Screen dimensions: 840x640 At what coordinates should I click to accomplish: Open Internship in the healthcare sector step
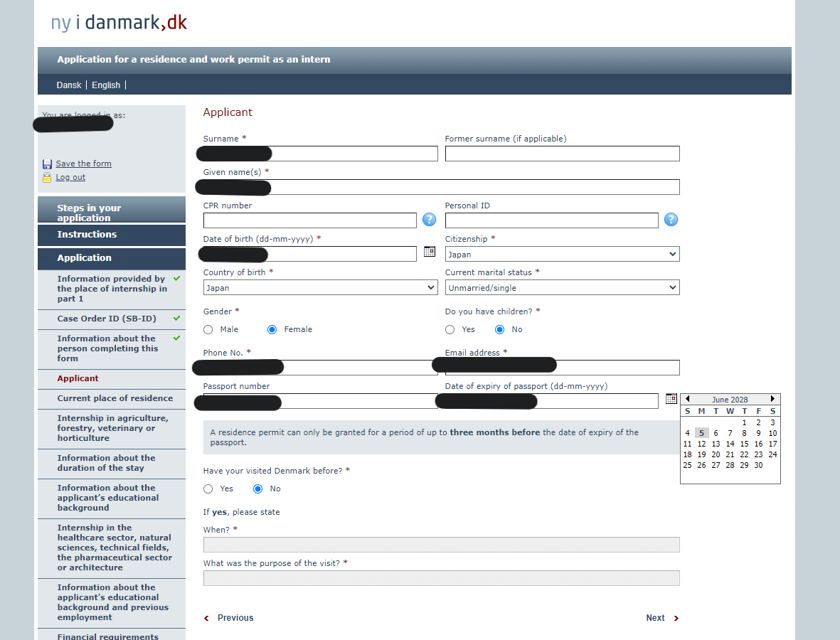tap(112, 548)
